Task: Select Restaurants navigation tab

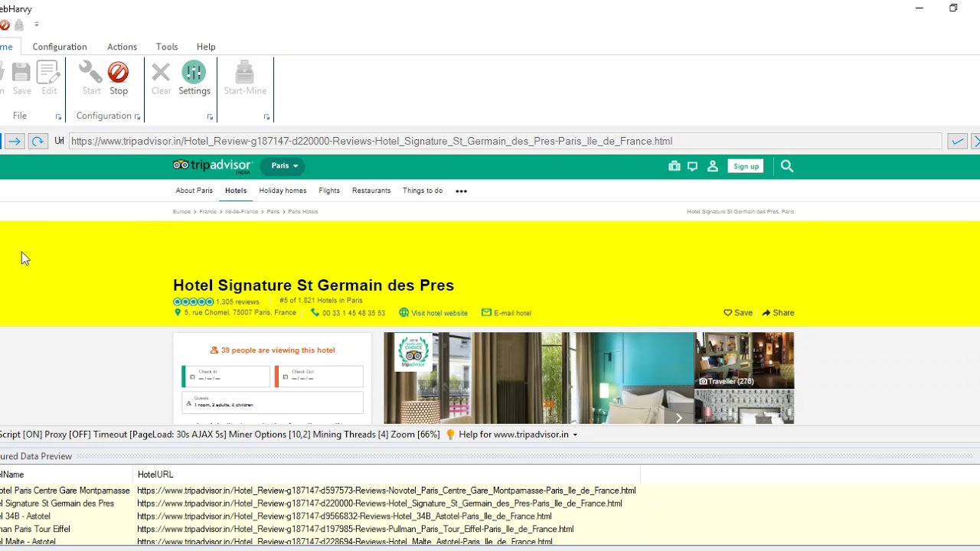Action: coord(371,191)
